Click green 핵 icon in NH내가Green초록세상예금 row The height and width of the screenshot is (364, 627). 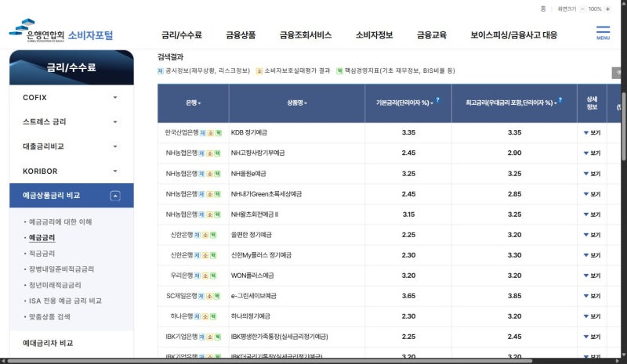coord(217,194)
